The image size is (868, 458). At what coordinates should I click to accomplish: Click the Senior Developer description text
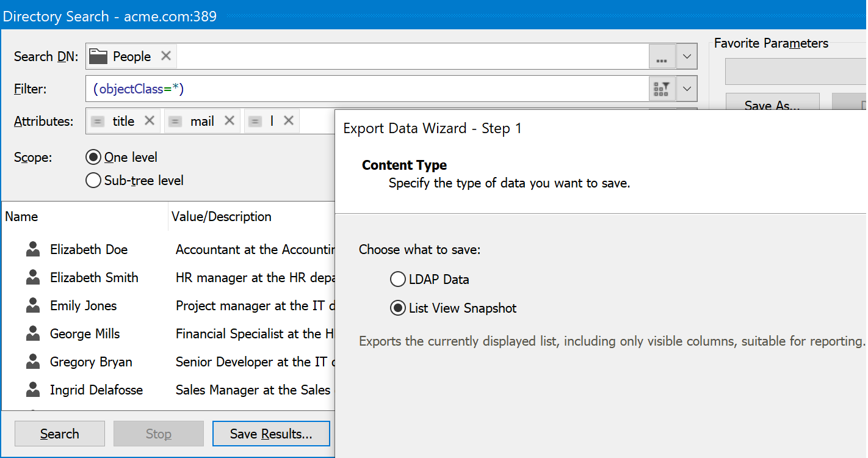tap(255, 362)
